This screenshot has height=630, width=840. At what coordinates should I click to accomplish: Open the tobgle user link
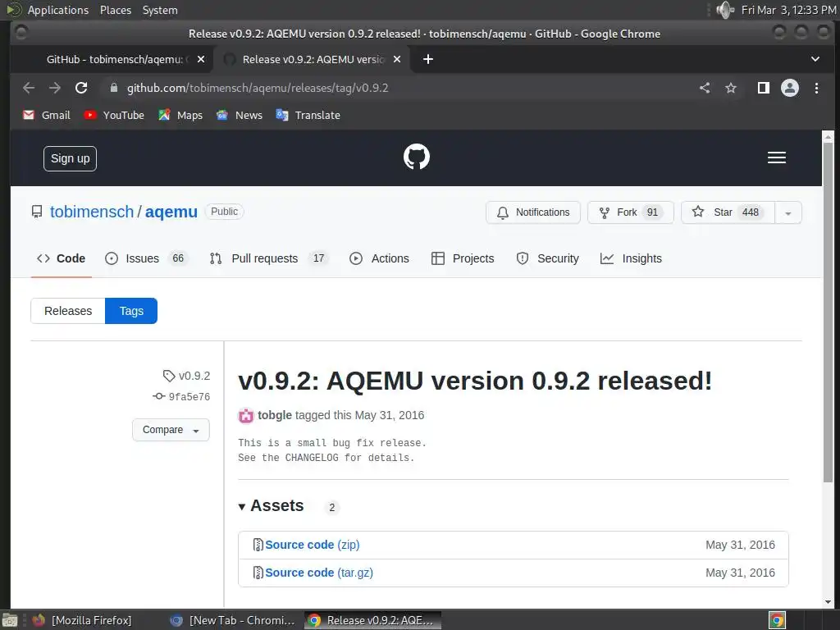coord(274,415)
